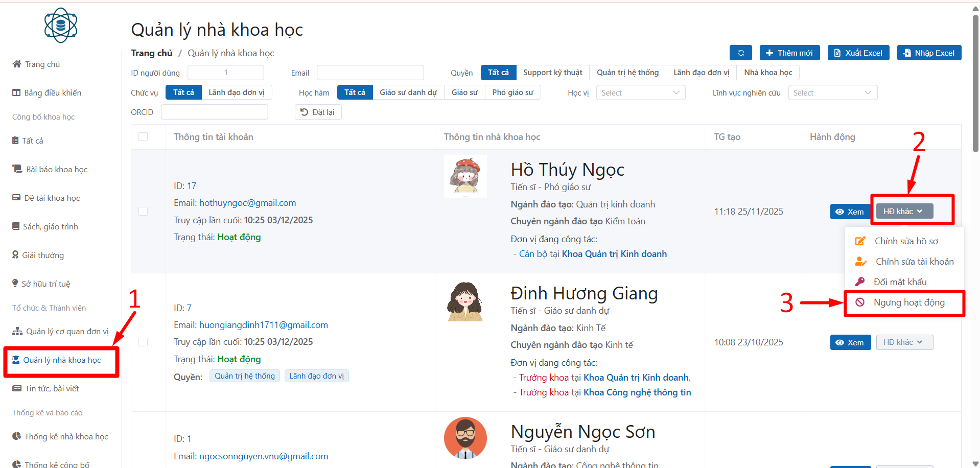
Task: Open HĐ khác dropdown for Đinh Hương Giang
Action: click(x=904, y=342)
